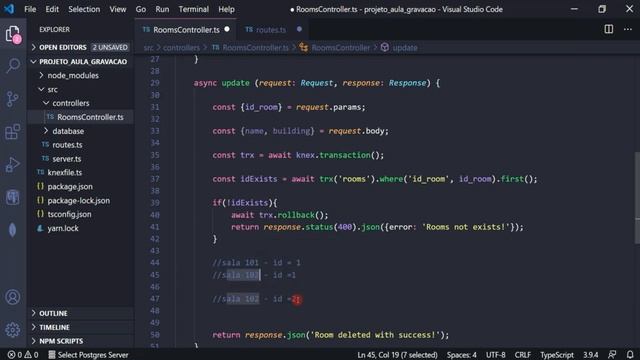Open the database extension activity icon
Viewport: 640px width, 360px height.
click(x=13, y=197)
